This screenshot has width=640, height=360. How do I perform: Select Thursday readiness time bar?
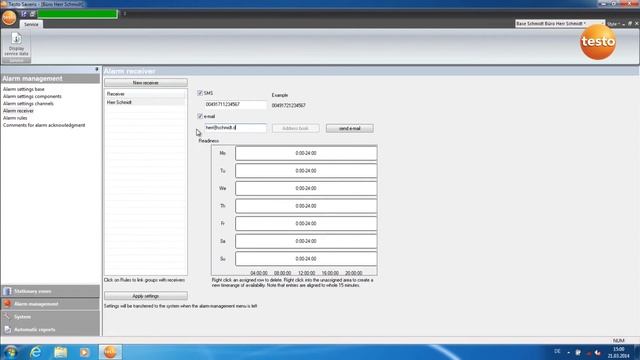coord(306,206)
